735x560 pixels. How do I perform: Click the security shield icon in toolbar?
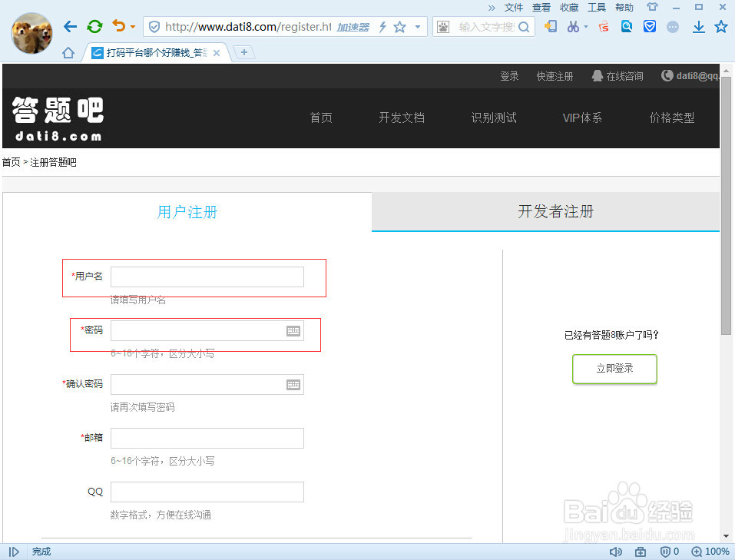[x=651, y=26]
